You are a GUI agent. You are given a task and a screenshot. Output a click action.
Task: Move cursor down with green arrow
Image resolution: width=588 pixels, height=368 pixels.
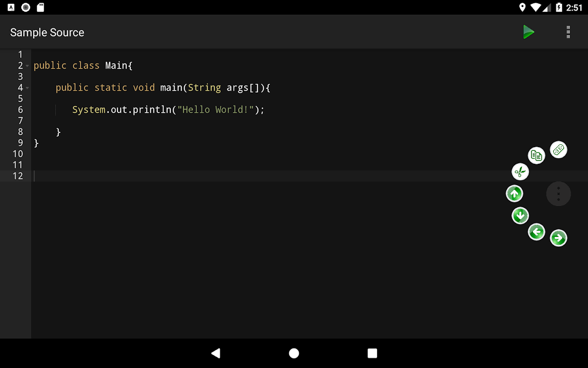pos(520,215)
